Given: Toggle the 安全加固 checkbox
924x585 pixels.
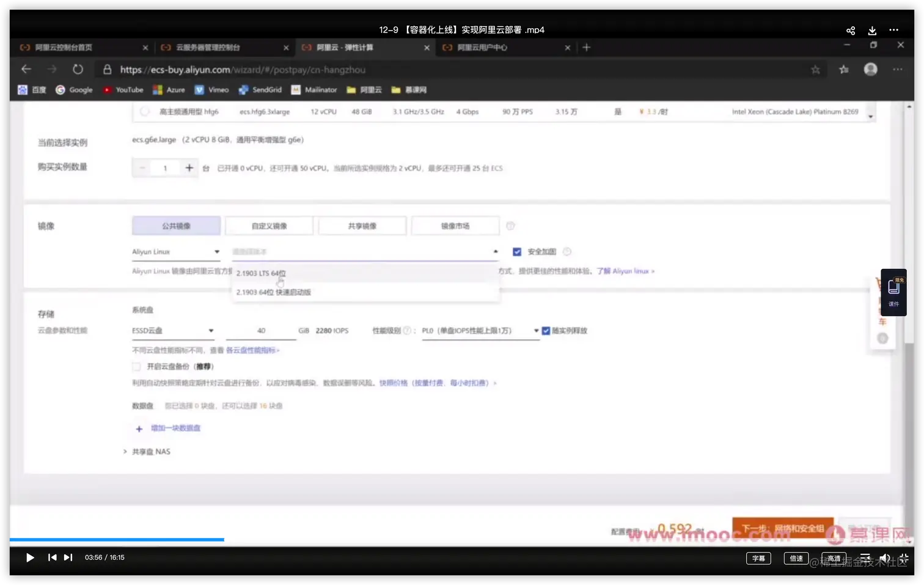Looking at the screenshot, I should (517, 252).
